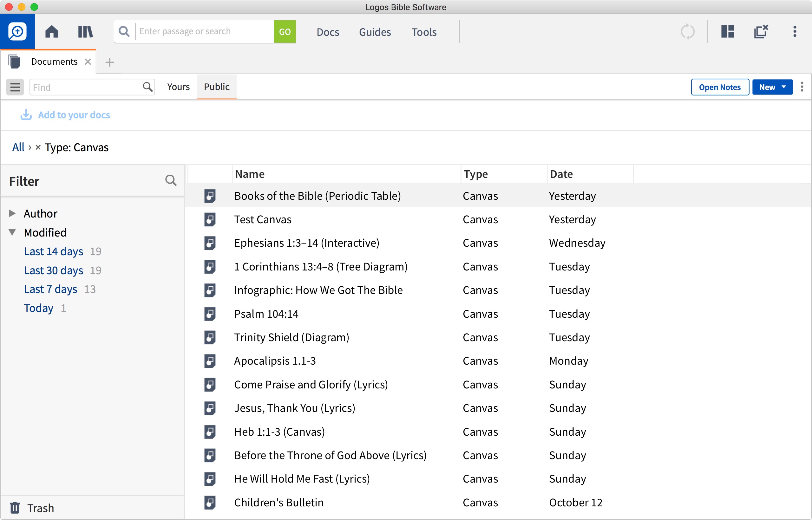This screenshot has height=520, width=812.
Task: Click the Wednesday date cell
Action: coord(577,243)
